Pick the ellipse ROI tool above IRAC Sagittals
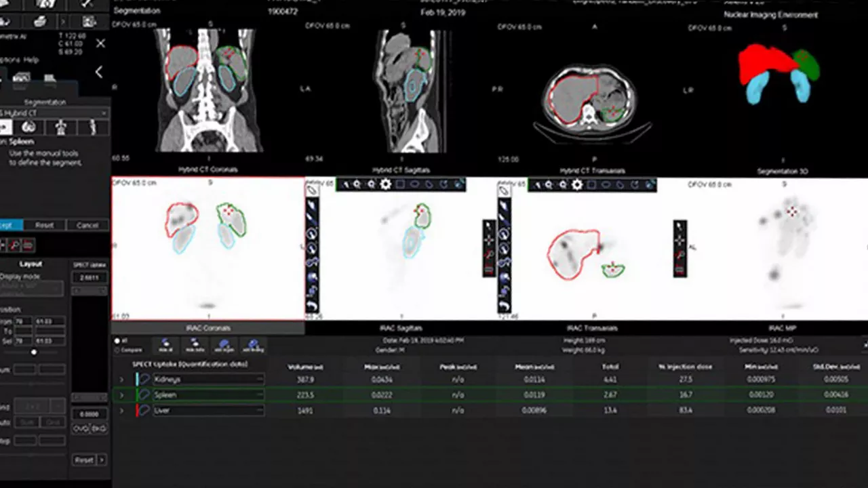This screenshot has height=488, width=868. (415, 184)
